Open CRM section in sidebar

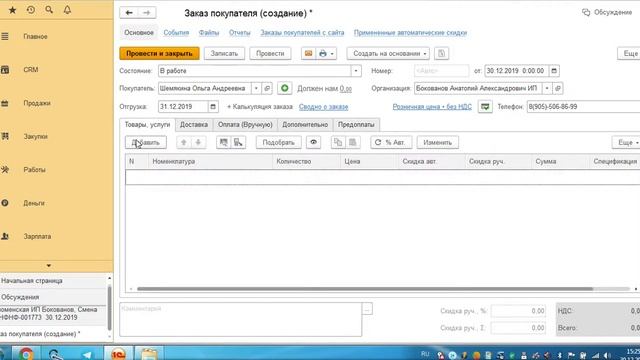[x=31, y=70]
